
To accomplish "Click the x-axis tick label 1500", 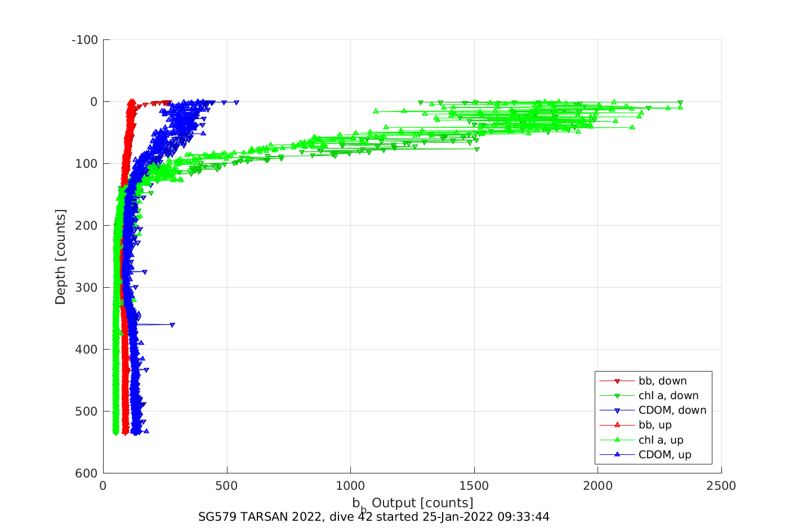I will (474, 486).
